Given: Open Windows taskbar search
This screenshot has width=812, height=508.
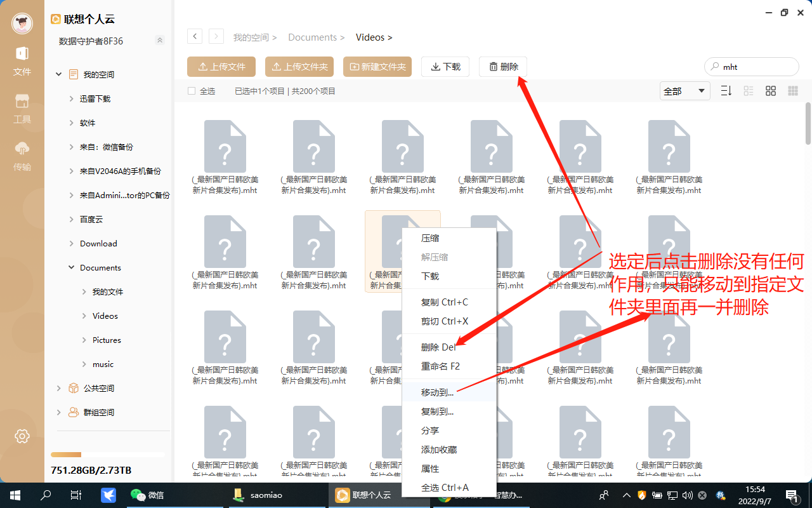Looking at the screenshot, I should 46,495.
